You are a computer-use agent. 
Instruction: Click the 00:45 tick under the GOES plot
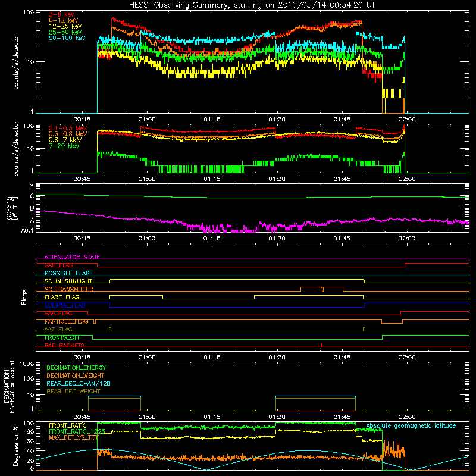click(x=82, y=239)
